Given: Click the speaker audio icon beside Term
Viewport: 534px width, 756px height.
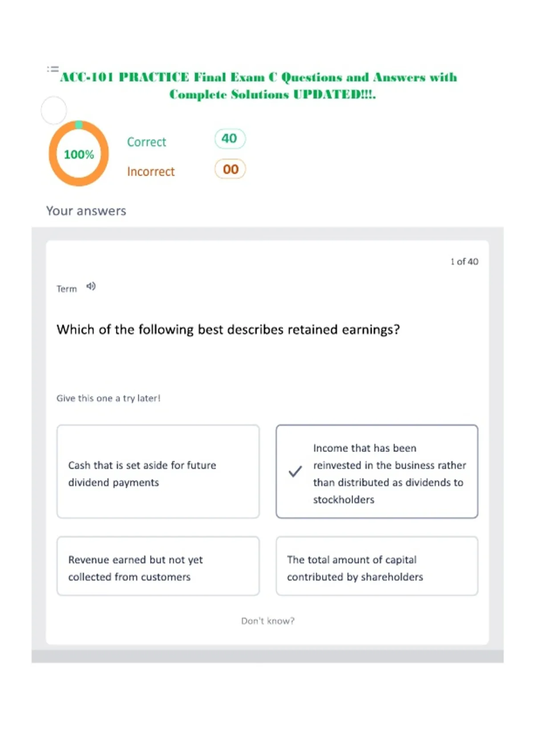Looking at the screenshot, I should pos(91,286).
